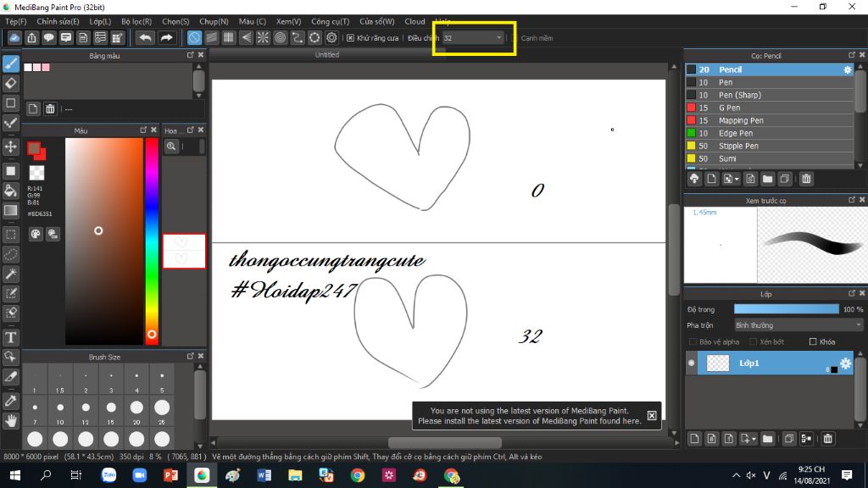The image size is (868, 488).
Task: Click the foreground color swatch
Action: (x=34, y=147)
